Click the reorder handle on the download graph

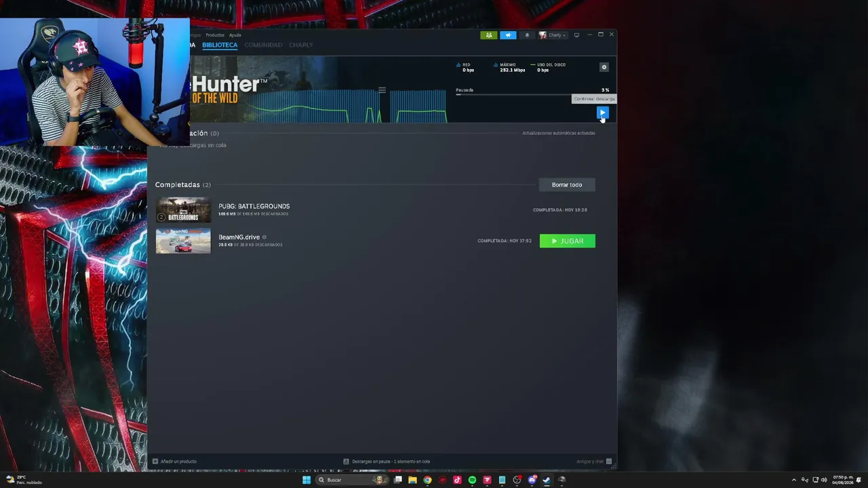point(382,90)
